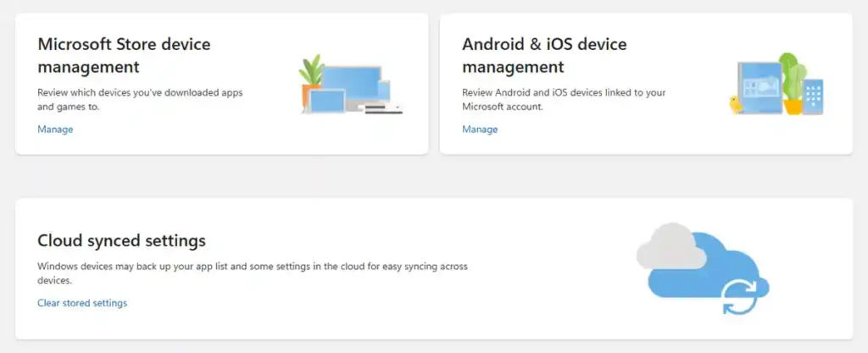Screen dimensions: 868x353
Task: Click the computer devices illustration in Microsoft Store card
Action: tap(351, 84)
